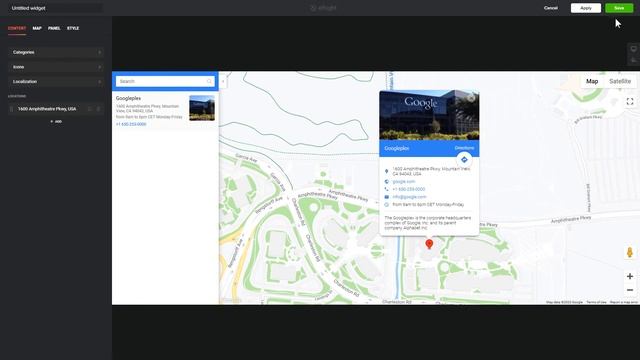Email info@google.com from popup

pos(409,197)
